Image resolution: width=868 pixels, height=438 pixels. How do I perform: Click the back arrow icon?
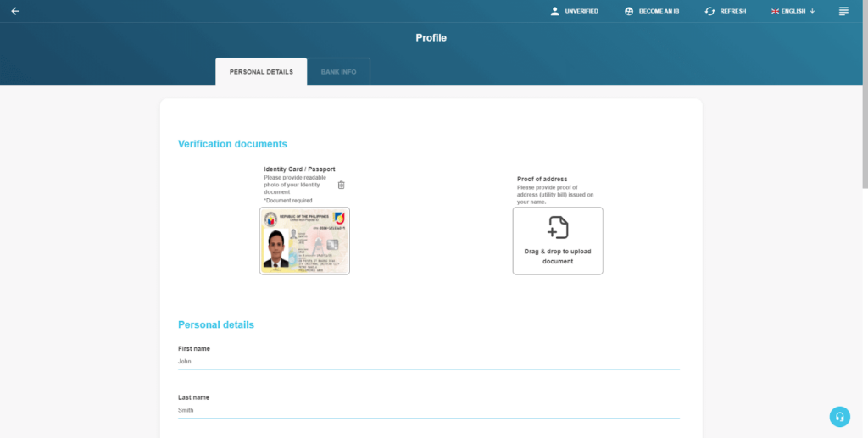(15, 11)
